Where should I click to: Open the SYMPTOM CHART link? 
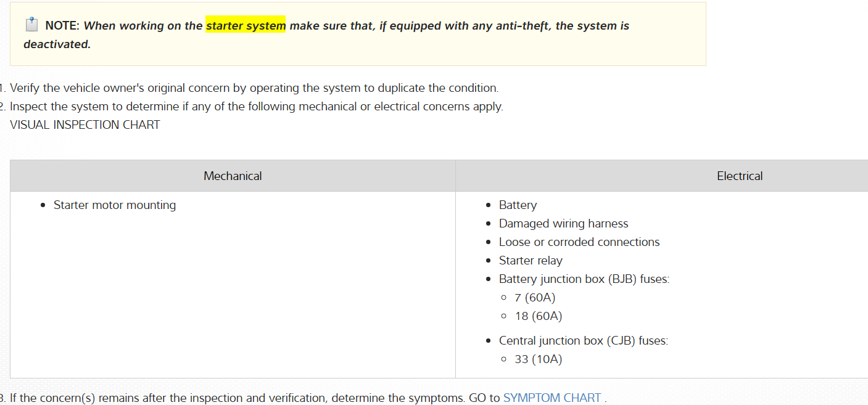click(x=552, y=398)
